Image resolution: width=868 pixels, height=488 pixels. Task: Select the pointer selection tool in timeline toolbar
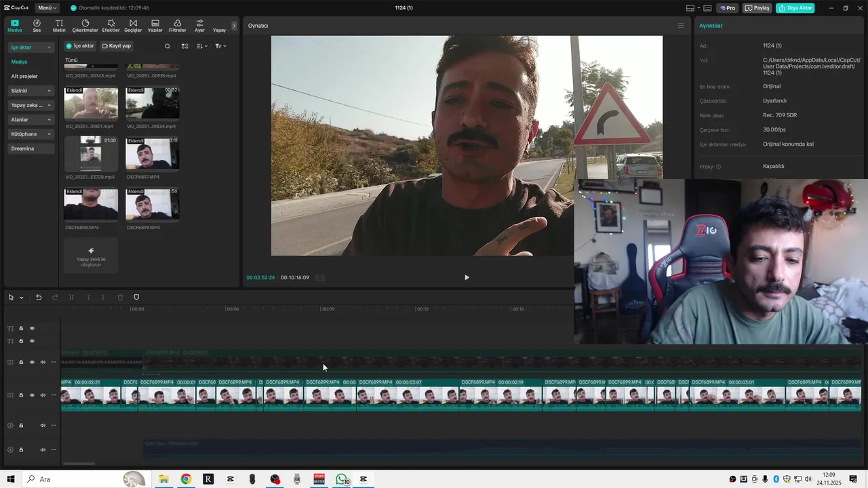(11, 298)
